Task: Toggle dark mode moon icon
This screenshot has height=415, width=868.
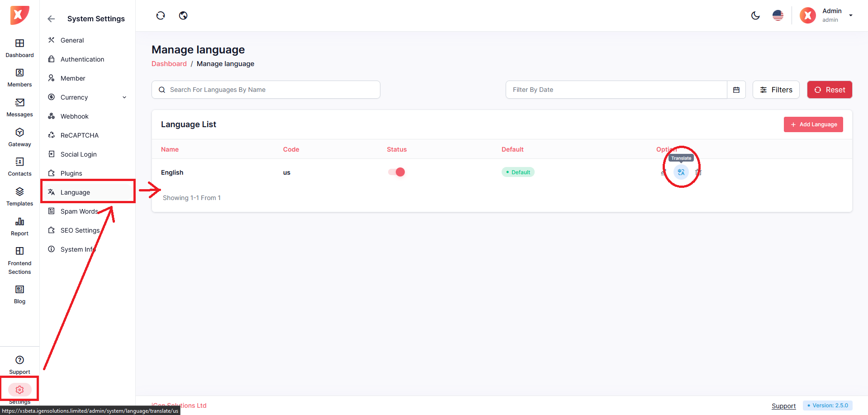Action: 755,16
